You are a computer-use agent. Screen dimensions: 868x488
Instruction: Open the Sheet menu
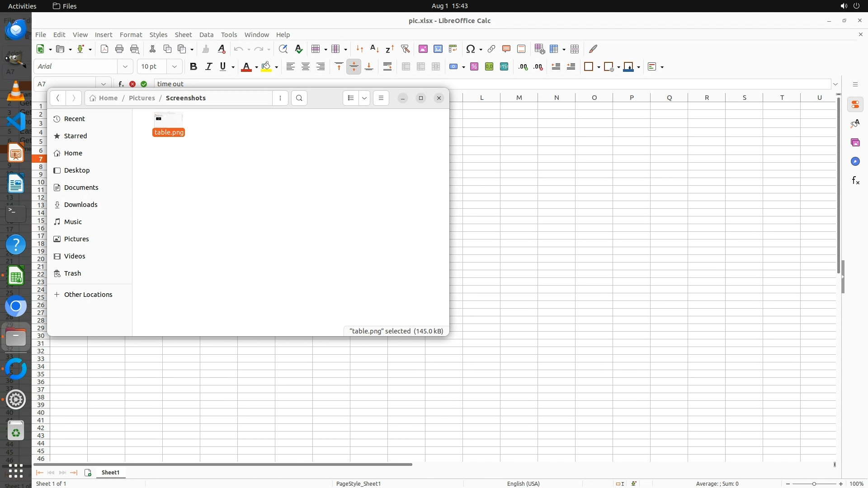[183, 35]
